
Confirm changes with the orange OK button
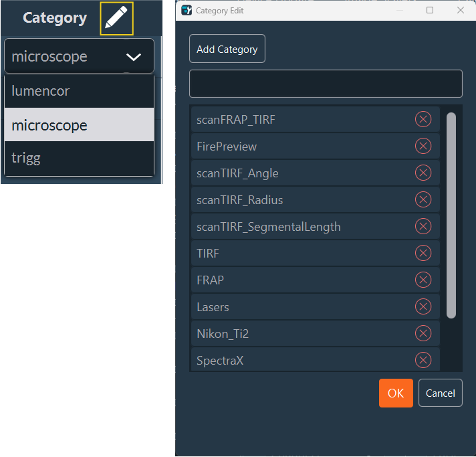coord(396,393)
